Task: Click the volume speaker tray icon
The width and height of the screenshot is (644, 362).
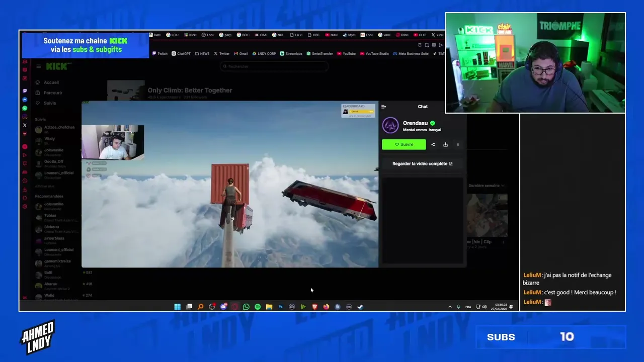Action: coord(485,307)
